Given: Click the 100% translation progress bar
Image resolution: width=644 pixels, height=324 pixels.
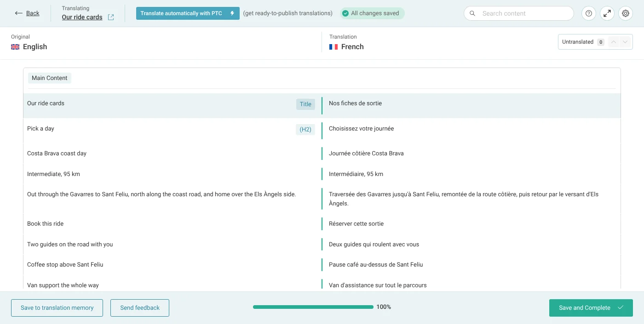Looking at the screenshot, I should (313, 307).
